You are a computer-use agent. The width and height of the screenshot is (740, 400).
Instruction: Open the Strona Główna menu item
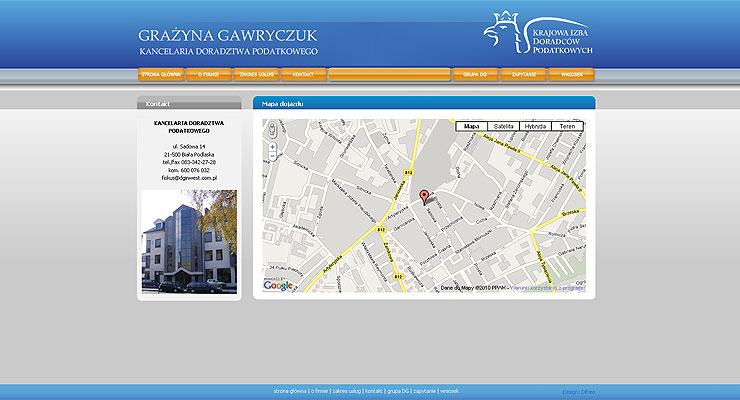pos(161,74)
